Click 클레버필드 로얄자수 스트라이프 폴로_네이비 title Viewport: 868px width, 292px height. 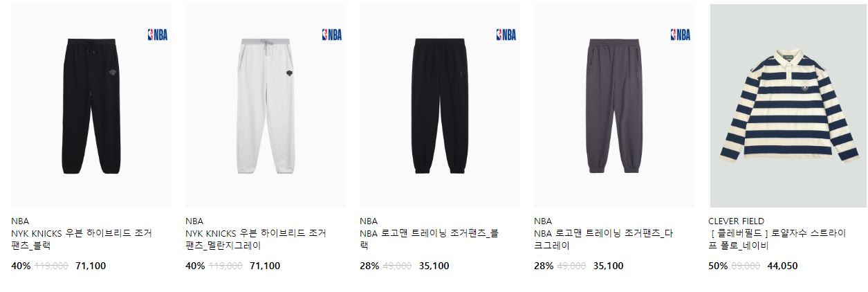click(x=777, y=239)
